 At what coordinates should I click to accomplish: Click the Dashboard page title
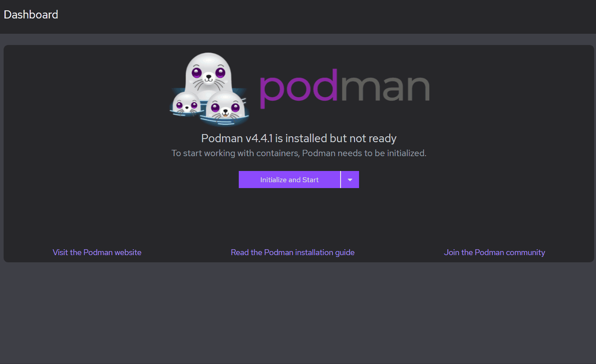(x=31, y=14)
